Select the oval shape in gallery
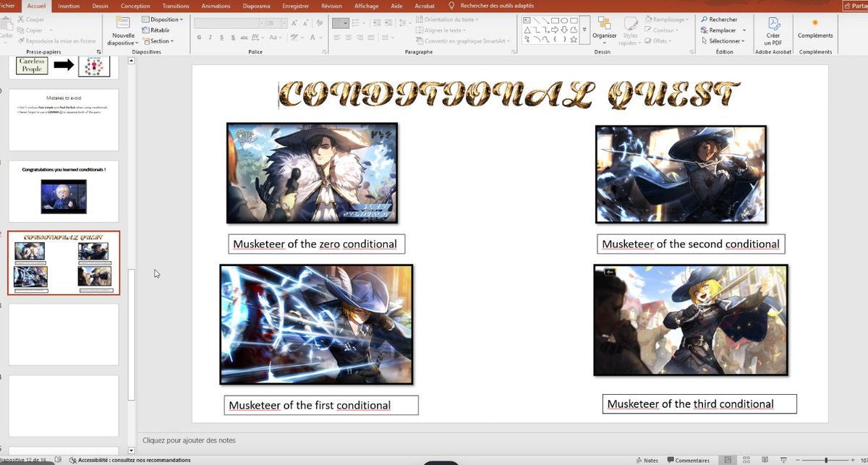 [x=564, y=21]
